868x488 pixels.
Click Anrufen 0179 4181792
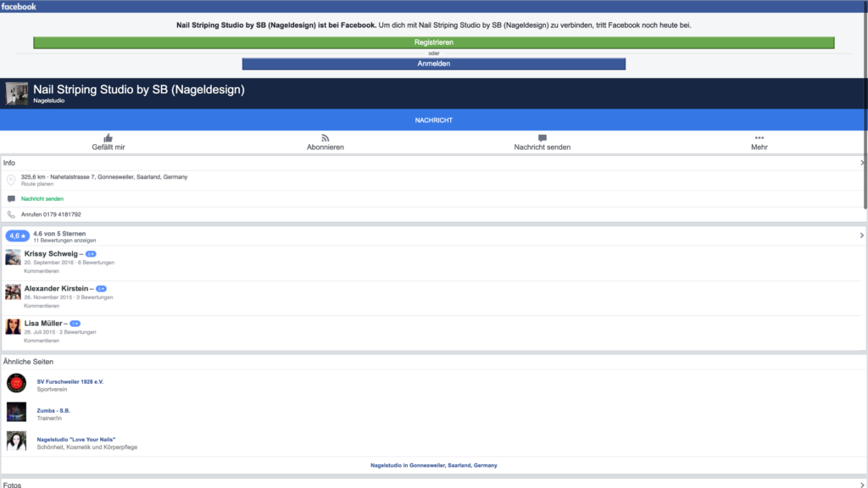point(51,214)
